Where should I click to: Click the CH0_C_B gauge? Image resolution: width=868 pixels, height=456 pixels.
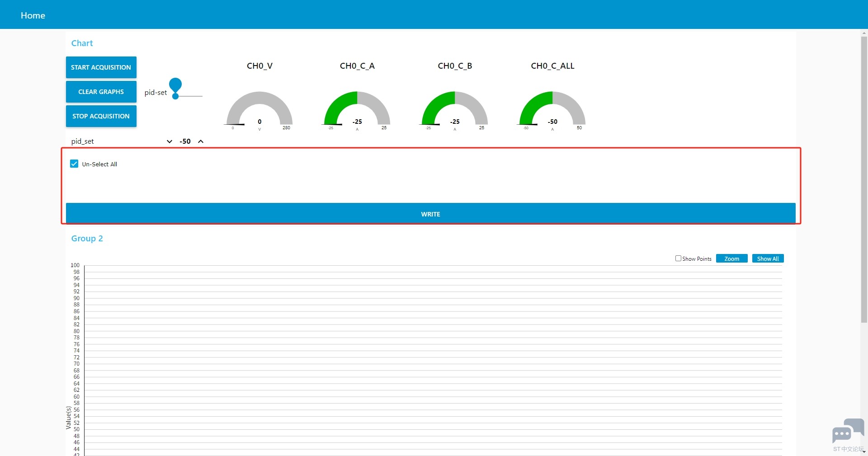[x=455, y=111]
